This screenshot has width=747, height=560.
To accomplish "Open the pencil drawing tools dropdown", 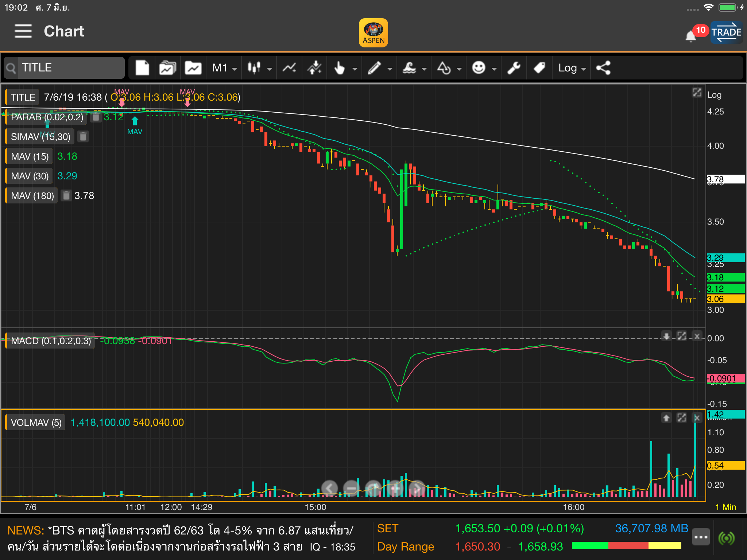I will (x=380, y=68).
